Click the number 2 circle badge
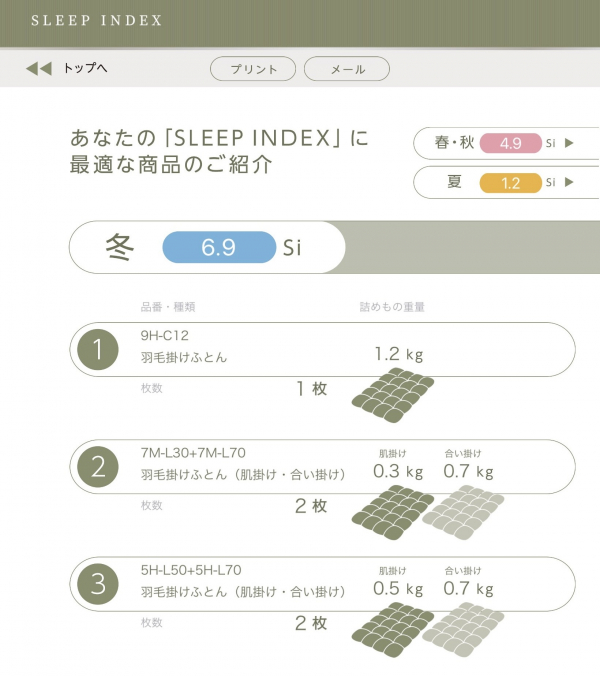The image size is (600, 676). 97,466
